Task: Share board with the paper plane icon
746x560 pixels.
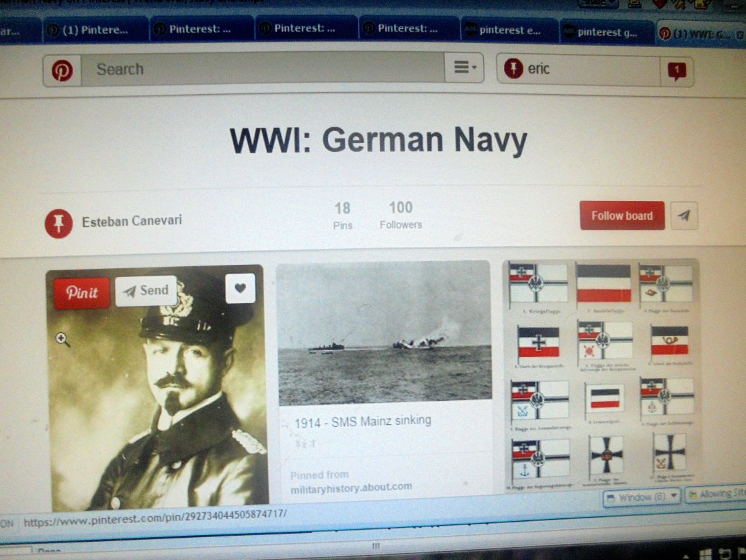Action: pos(684,216)
